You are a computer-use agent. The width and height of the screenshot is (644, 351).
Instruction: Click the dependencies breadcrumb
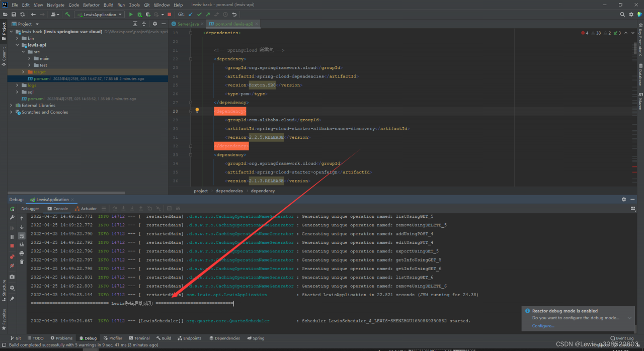(x=229, y=191)
